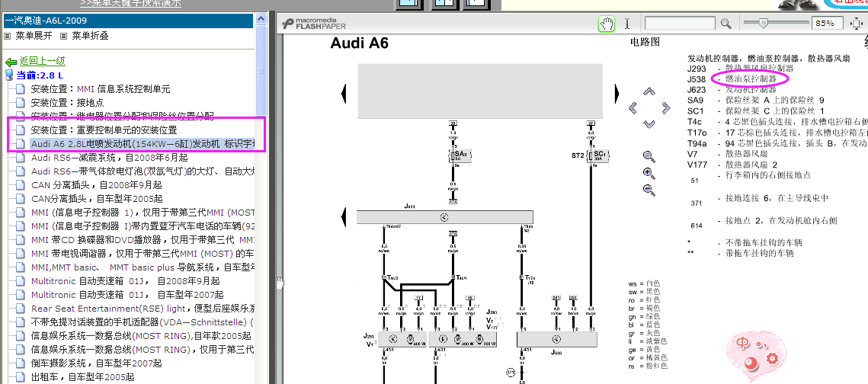Click the SA9 保险丝架 A legend entry
This screenshot has height=384, width=868.
756,100
